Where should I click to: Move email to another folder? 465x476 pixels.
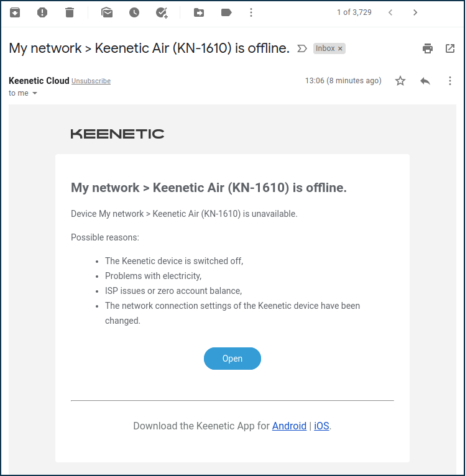pos(199,12)
